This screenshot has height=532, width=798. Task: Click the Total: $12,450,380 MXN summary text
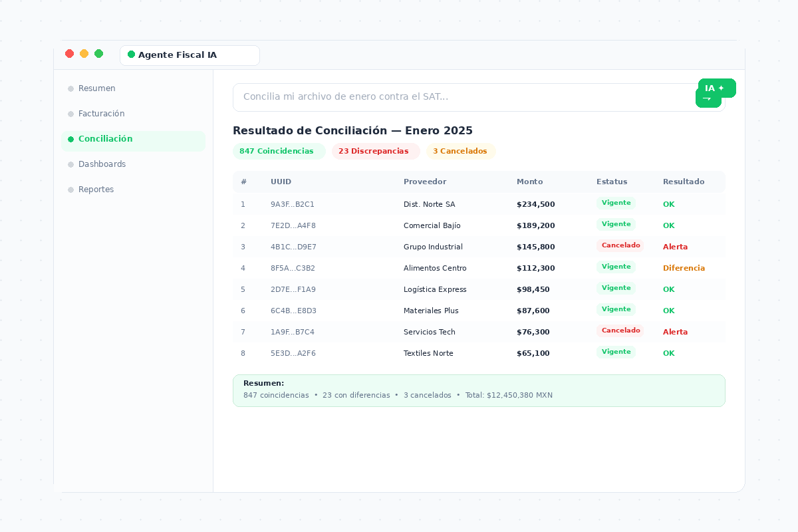click(x=509, y=395)
